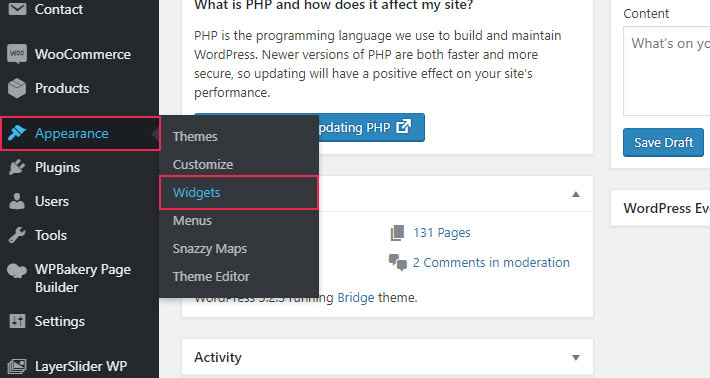710x378 pixels.
Task: Click the Settings sliders icon
Action: coord(17,321)
